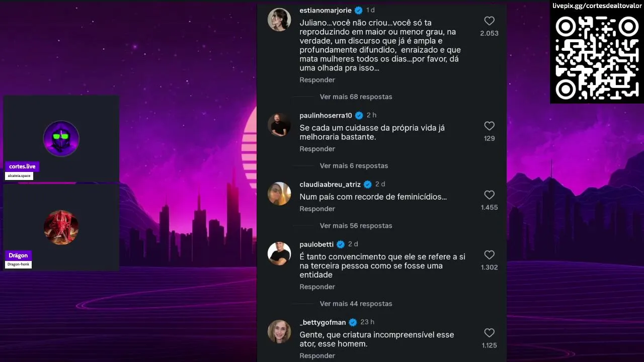The width and height of the screenshot is (644, 362).
Task: View claudiaabreu_atriz's profile picture
Action: pyautogui.click(x=279, y=194)
